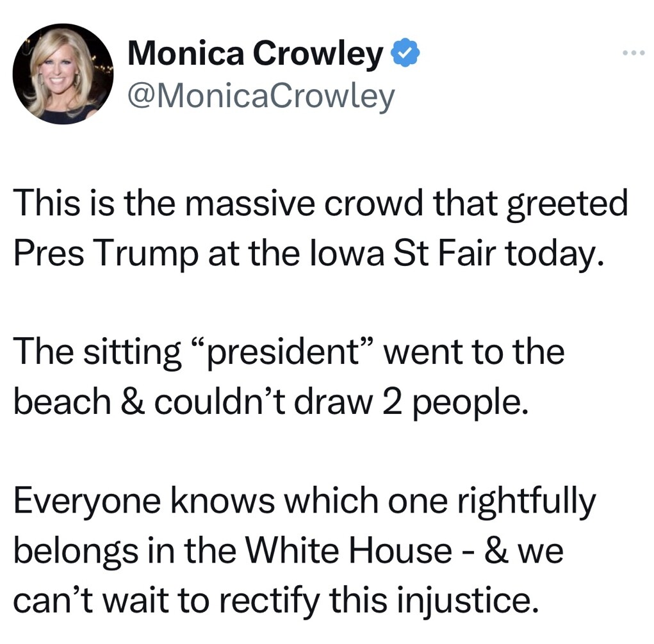Screen dimensions: 654x644
Task: Click the line starting "Pres Trump at the"
Action: click(x=309, y=256)
